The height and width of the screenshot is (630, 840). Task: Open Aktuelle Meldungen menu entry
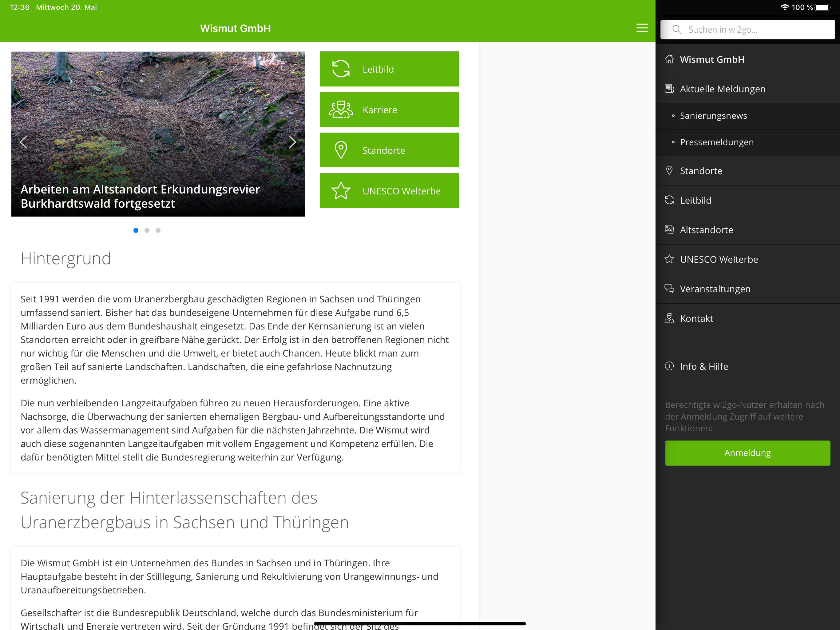(747, 89)
